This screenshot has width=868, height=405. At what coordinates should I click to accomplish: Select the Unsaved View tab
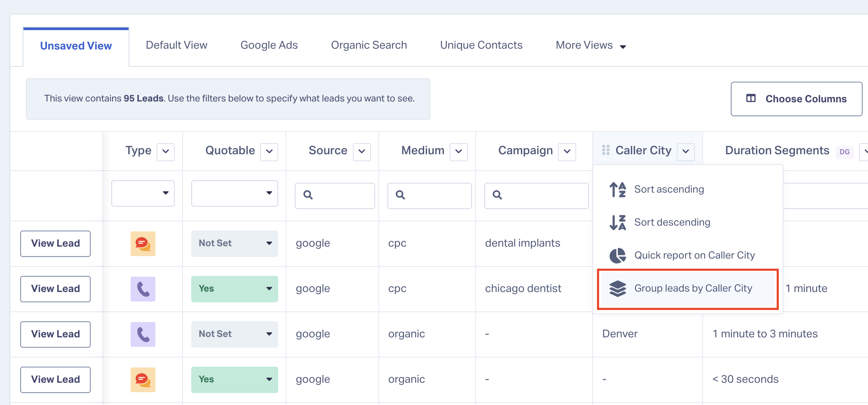click(76, 46)
